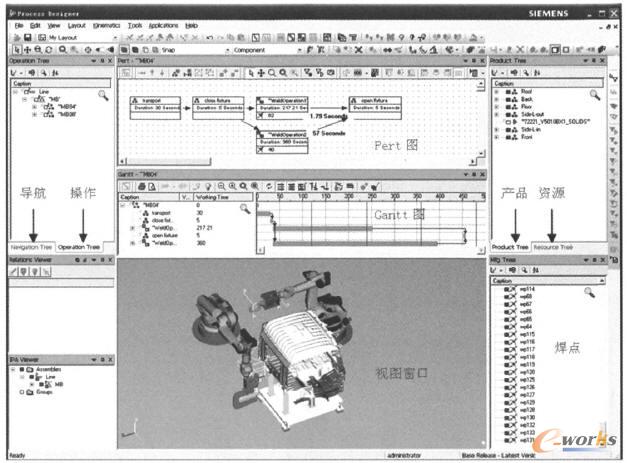The height and width of the screenshot is (463, 627).
Task: Select the transport row in Gantt table
Action: point(161,212)
